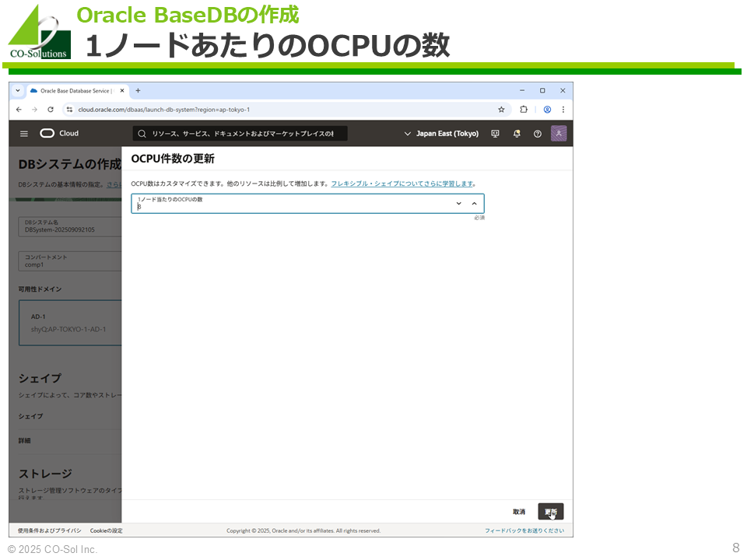Click the DBシステム名 field
The image size is (747, 560).
pyautogui.click(x=70, y=226)
